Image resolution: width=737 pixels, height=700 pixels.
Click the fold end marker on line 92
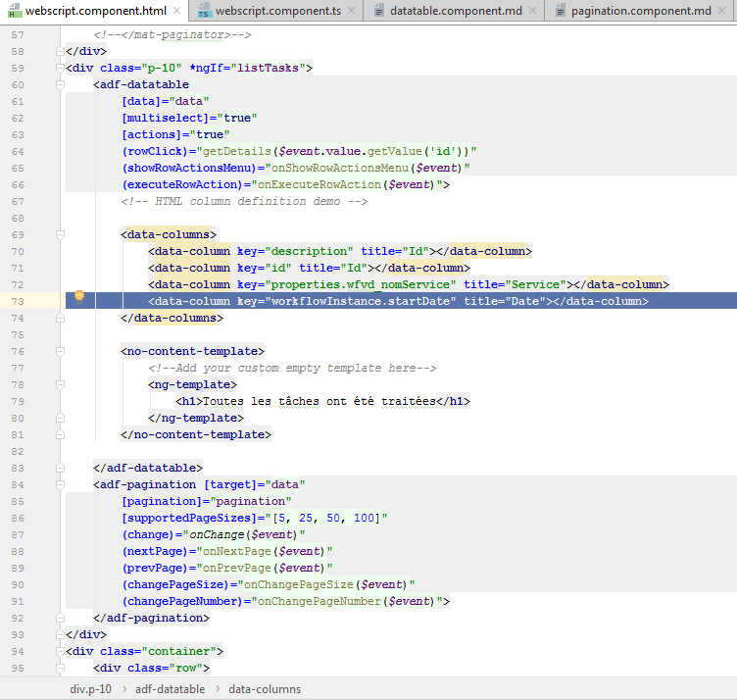pyautogui.click(x=60, y=618)
